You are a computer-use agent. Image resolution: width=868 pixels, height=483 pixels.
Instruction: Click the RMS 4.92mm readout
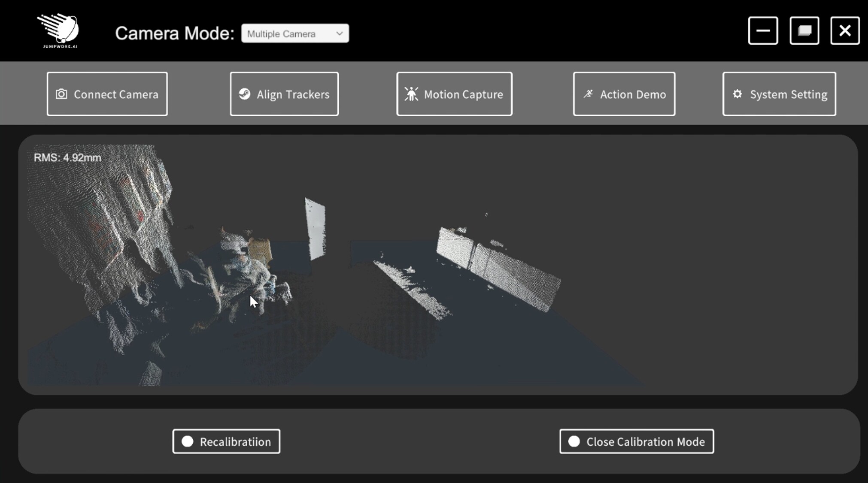[x=67, y=157]
